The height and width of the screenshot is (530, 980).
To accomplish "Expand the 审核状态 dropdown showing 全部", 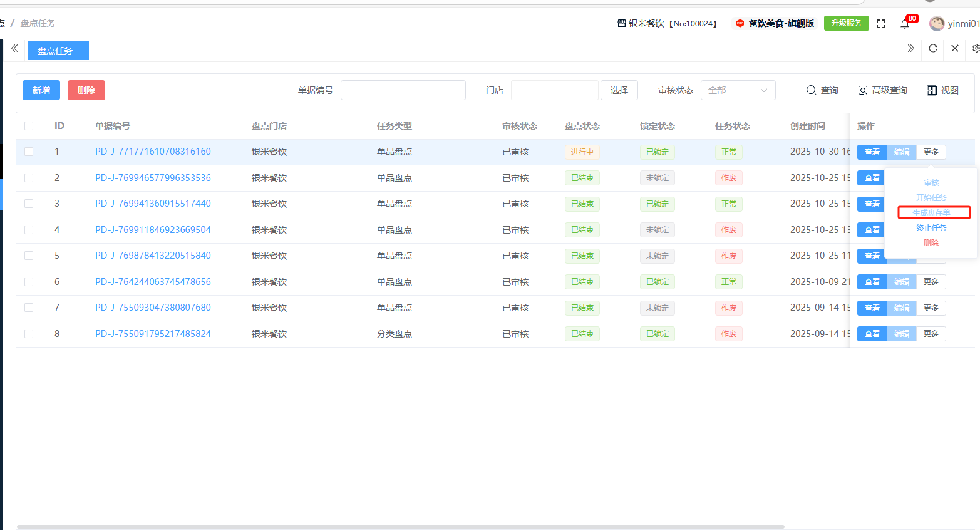I will (738, 90).
